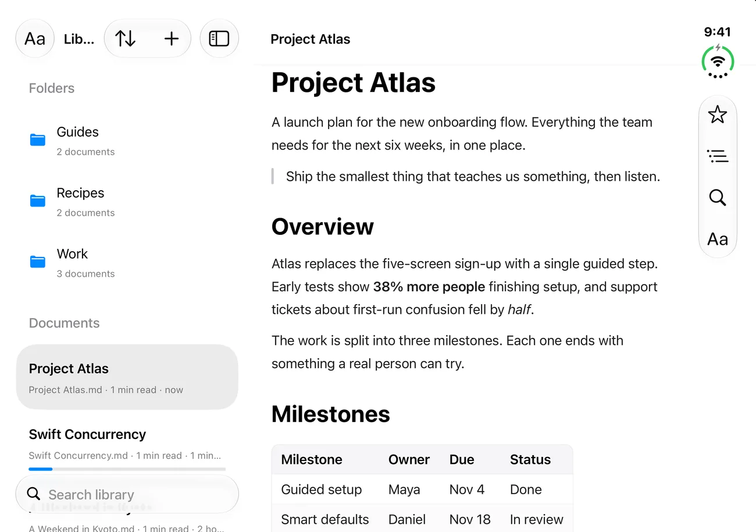The width and height of the screenshot is (756, 532).
Task: Click the Maya owner cell
Action: click(x=404, y=490)
